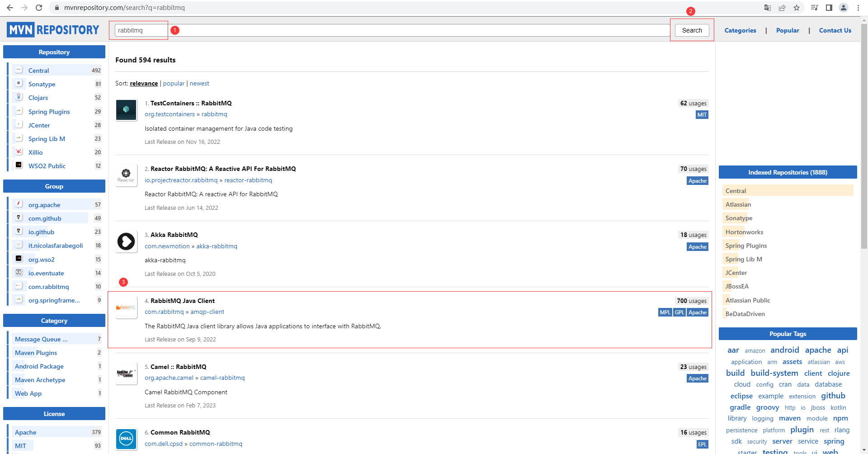Filter by JCenter repository in left sidebar
This screenshot has width=868, height=454.
click(39, 125)
